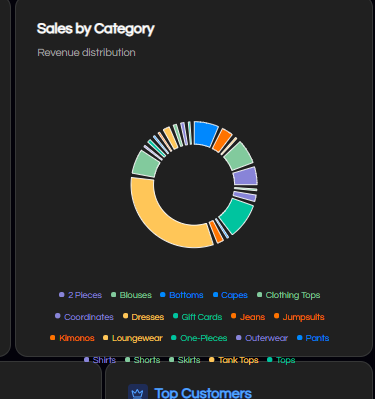Click the Kimonos legend label
The width and height of the screenshot is (375, 399).
72,338
